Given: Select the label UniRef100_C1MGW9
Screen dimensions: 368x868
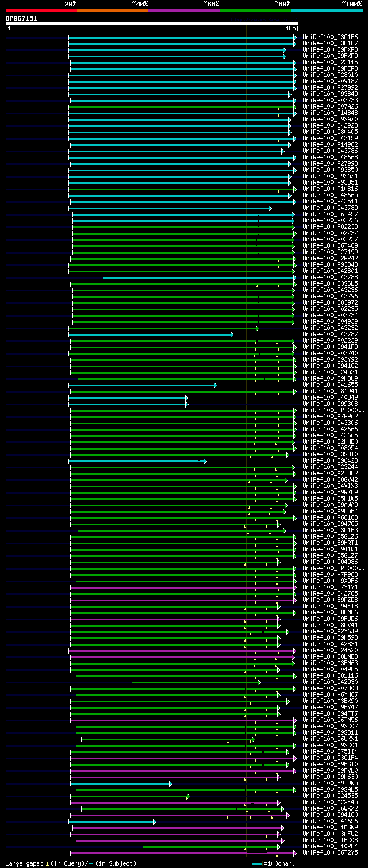Looking at the screenshot, I should (x=331, y=828).
